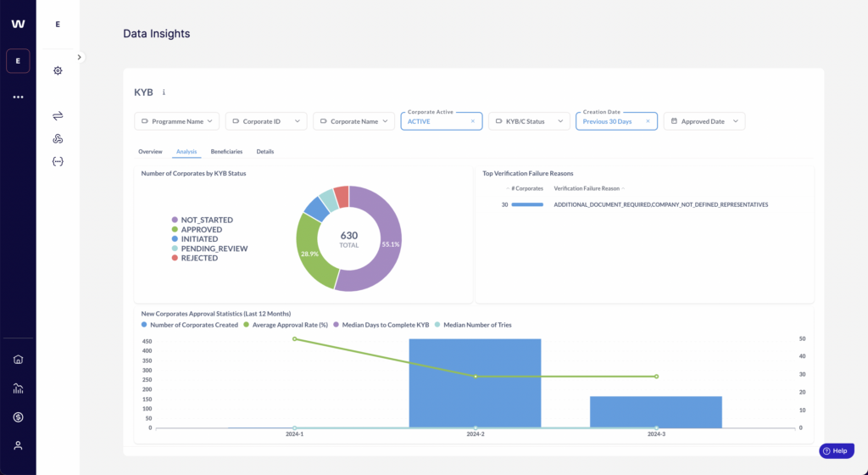Toggle the Median Days to Complete KYB series
Image resolution: width=868 pixels, height=475 pixels.
click(386, 325)
